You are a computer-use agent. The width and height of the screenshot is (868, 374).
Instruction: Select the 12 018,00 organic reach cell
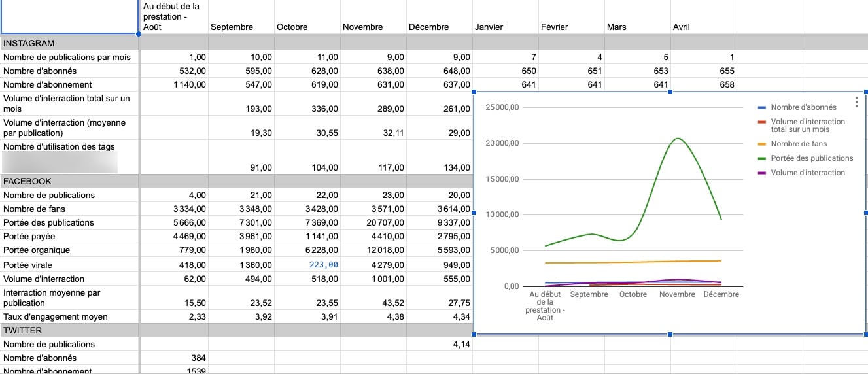[x=373, y=250]
